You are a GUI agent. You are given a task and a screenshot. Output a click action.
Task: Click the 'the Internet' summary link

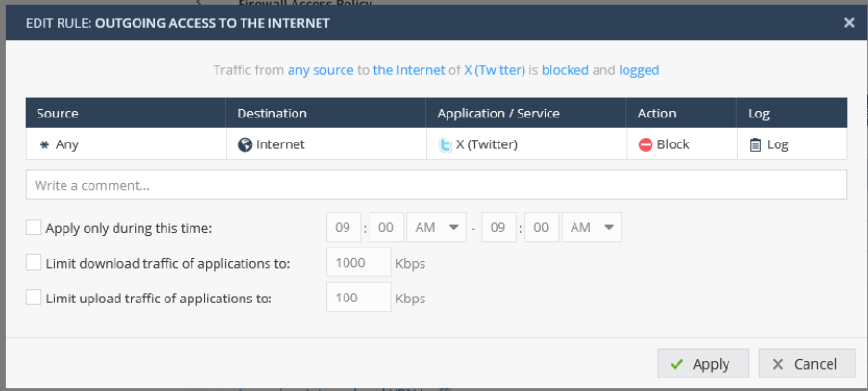[x=409, y=70]
